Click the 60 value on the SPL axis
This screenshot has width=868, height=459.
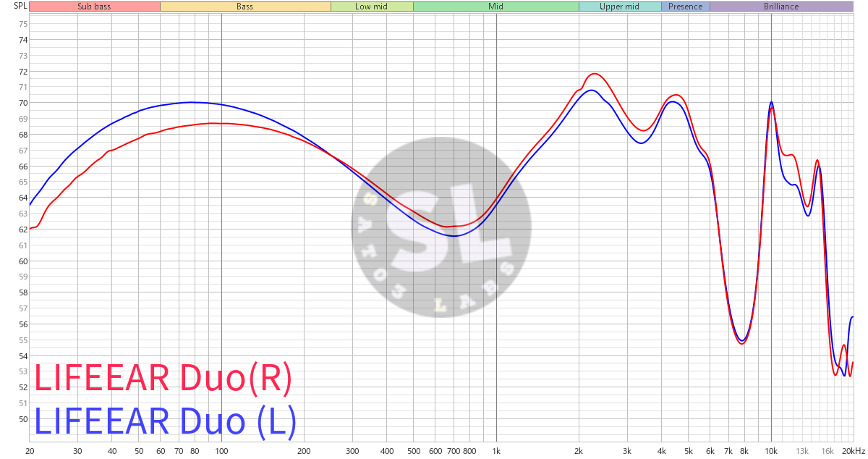click(22, 261)
